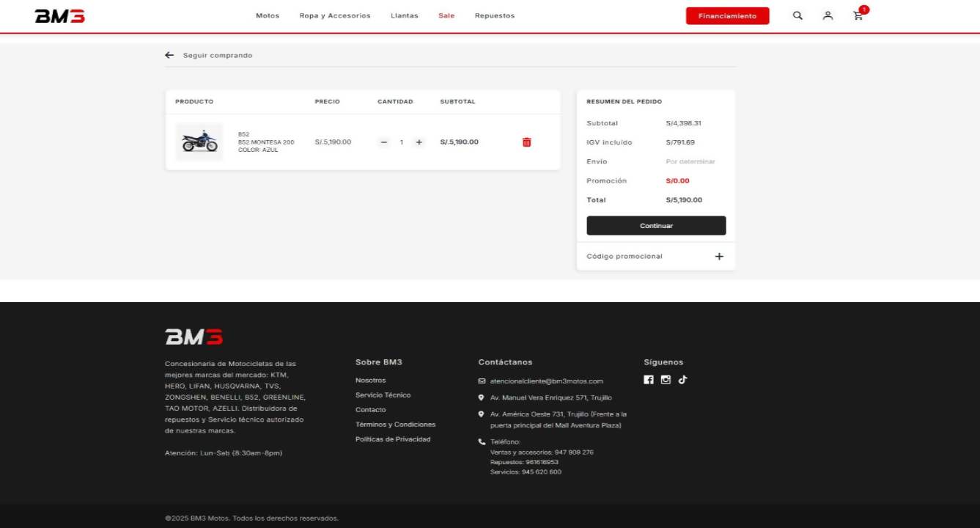Open the Llantas menu

click(x=405, y=15)
